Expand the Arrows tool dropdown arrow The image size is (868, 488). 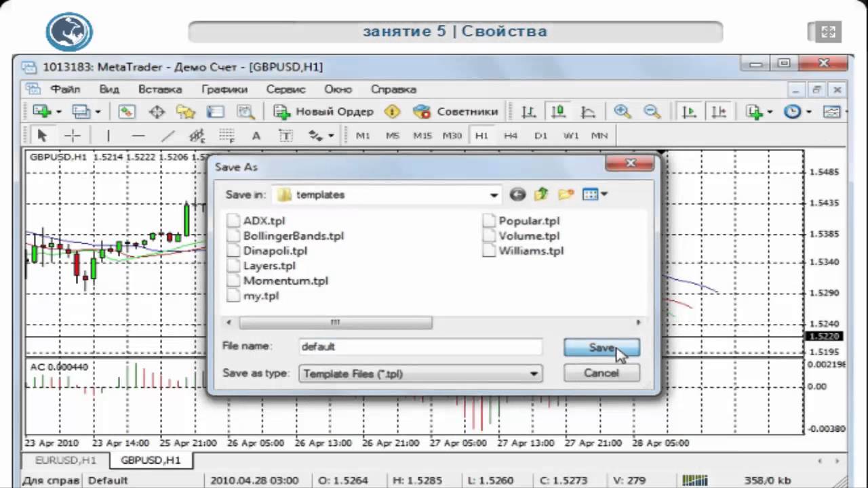[331, 136]
